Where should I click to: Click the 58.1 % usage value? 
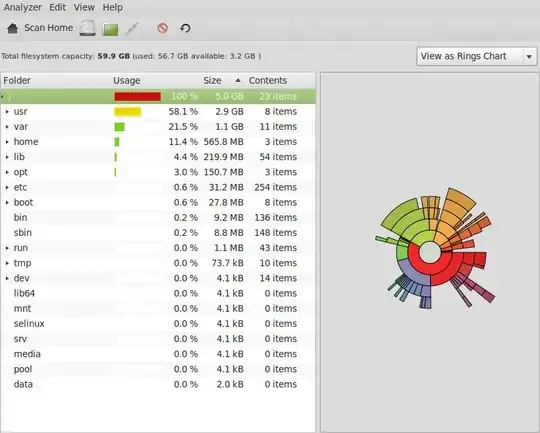pyautogui.click(x=183, y=112)
